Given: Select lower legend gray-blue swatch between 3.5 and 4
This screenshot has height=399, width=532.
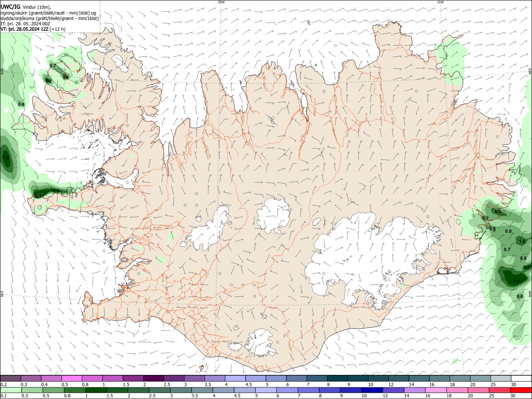Looking at the screenshot, I should click(202, 390).
